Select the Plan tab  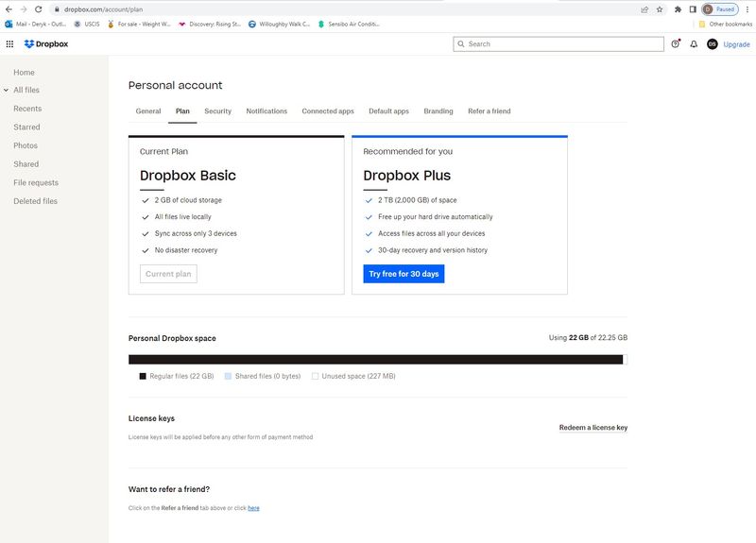click(182, 111)
